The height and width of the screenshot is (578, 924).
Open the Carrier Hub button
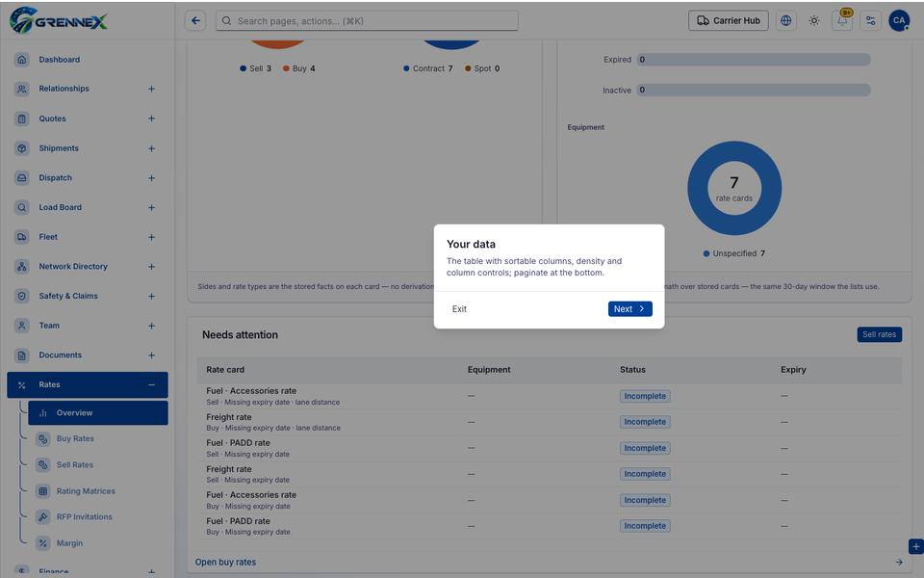pyautogui.click(x=729, y=20)
